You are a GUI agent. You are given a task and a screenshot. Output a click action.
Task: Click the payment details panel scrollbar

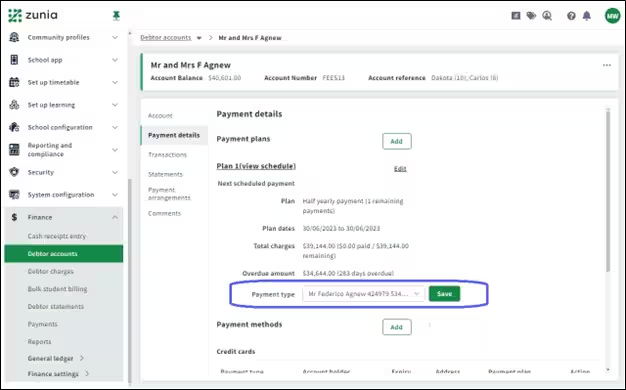[608, 192]
